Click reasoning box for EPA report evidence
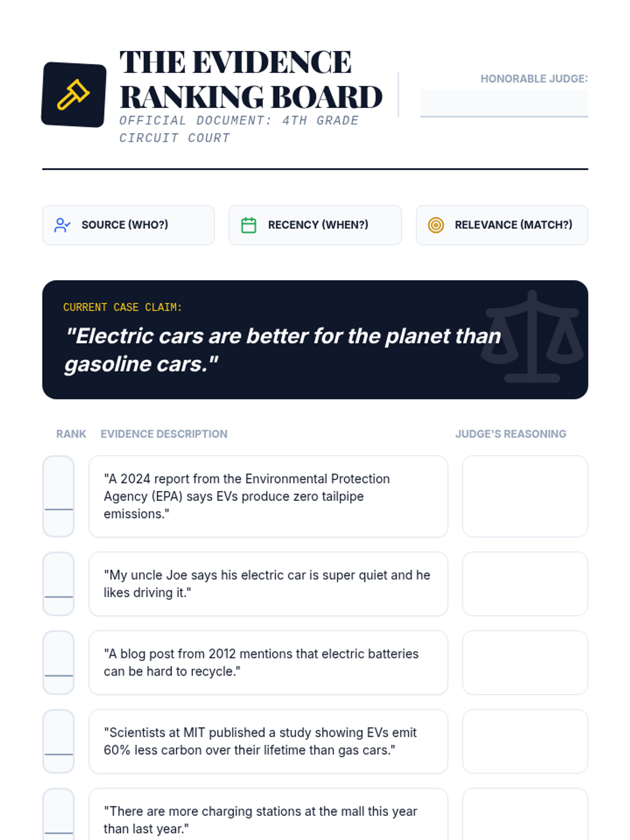630x840 pixels. [x=524, y=496]
